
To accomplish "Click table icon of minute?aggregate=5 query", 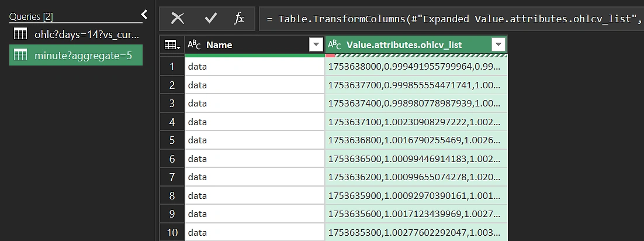I will point(20,55).
